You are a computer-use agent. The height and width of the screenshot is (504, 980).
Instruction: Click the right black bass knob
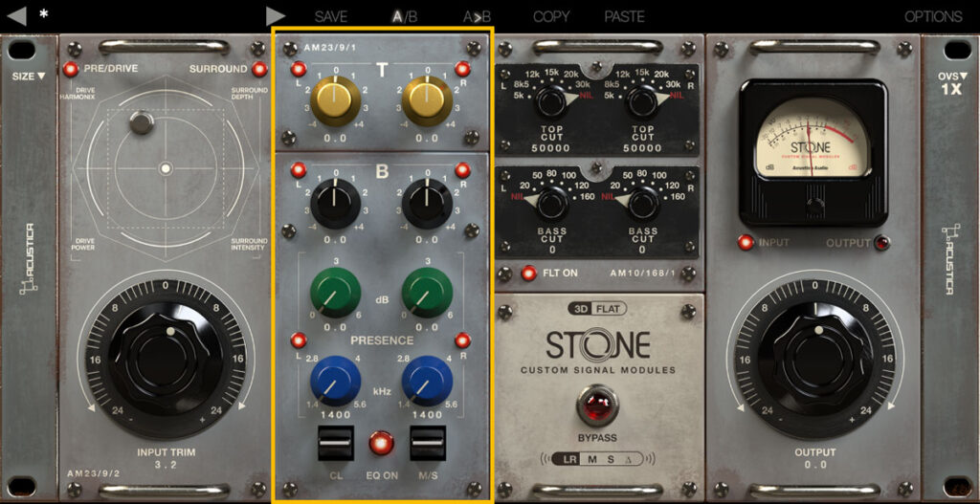(428, 204)
